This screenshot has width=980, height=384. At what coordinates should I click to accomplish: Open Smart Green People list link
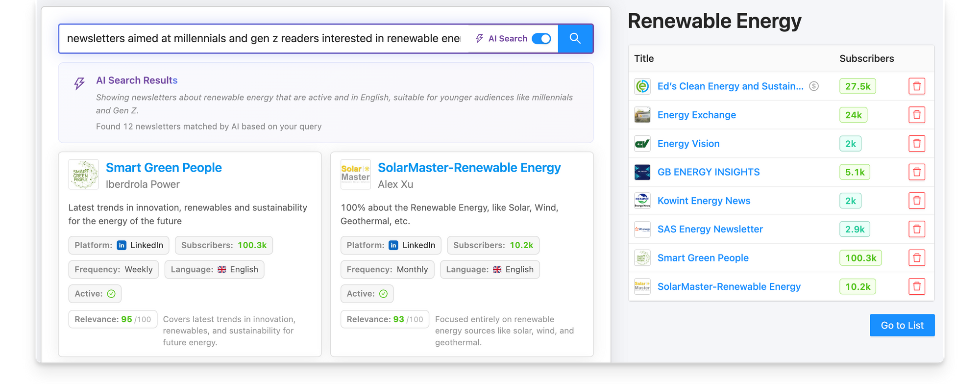pos(703,258)
